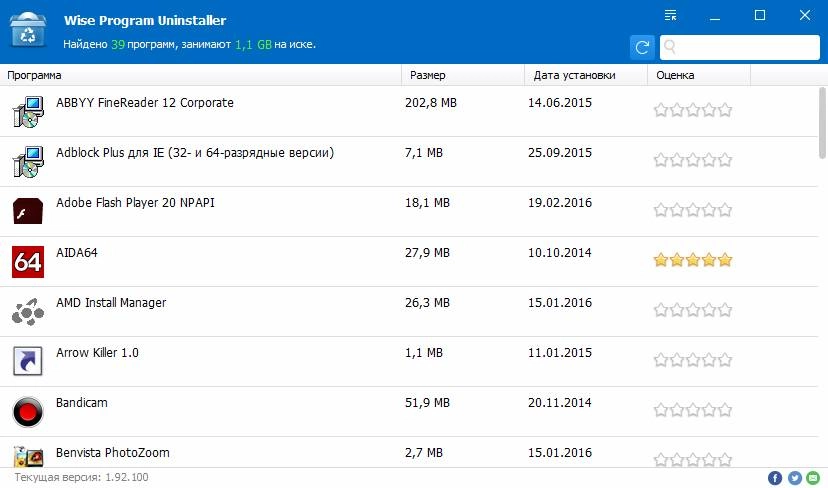Viewport: 828px width, 488px height.
Task: Click the 51,9 MB size value
Action: point(427,402)
